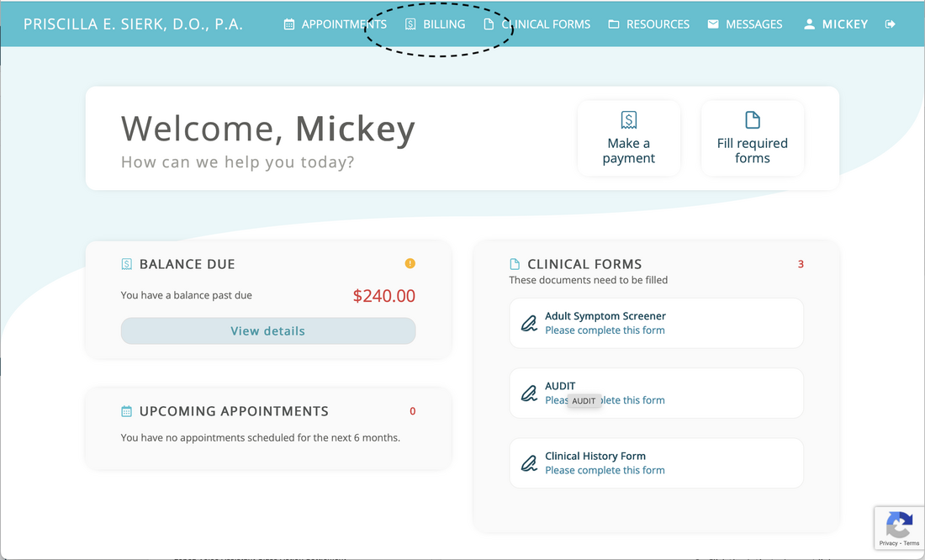Open Appointments via the calendar icon
This screenshot has height=560, width=925.
tap(288, 24)
